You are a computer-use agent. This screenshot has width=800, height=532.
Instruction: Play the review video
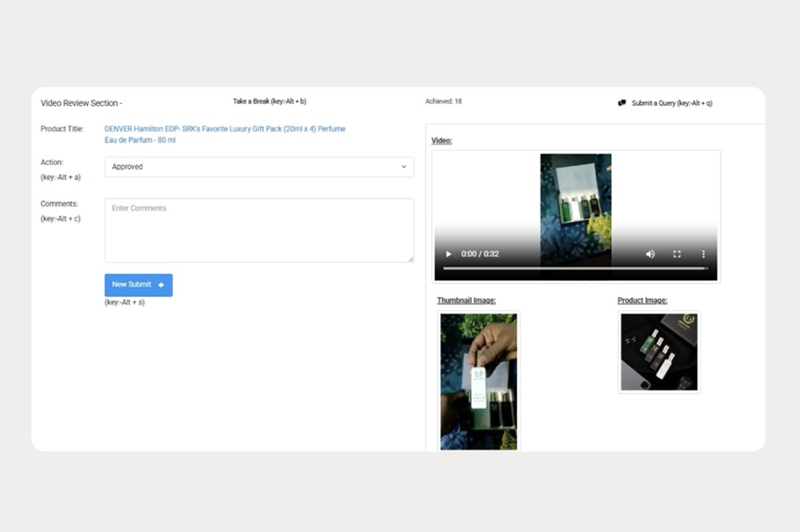click(x=449, y=254)
